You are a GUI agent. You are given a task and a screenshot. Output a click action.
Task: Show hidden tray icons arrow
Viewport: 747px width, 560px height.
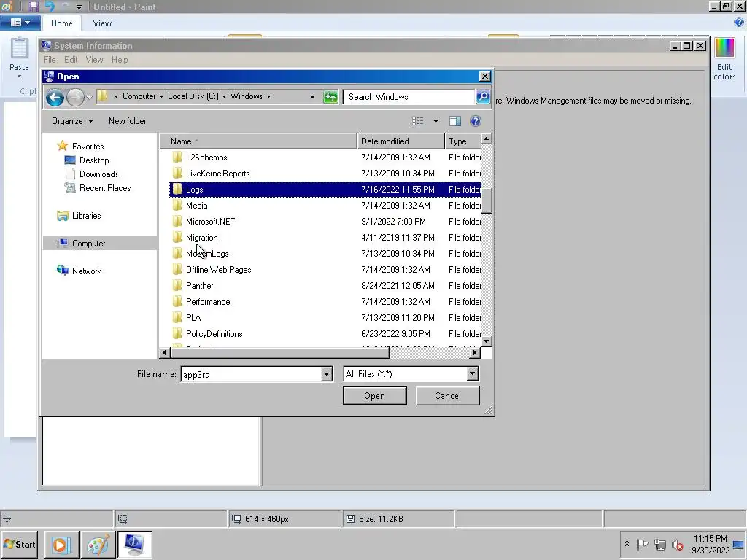(627, 543)
